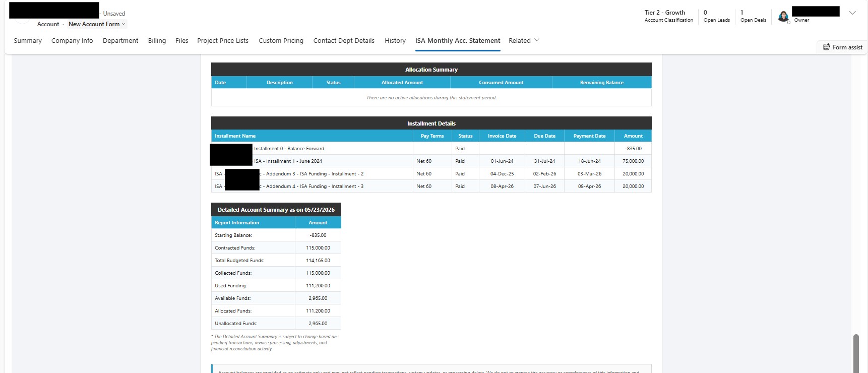Image resolution: width=868 pixels, height=373 pixels.
Task: Click the Contracted Funds row
Action: 276,247
